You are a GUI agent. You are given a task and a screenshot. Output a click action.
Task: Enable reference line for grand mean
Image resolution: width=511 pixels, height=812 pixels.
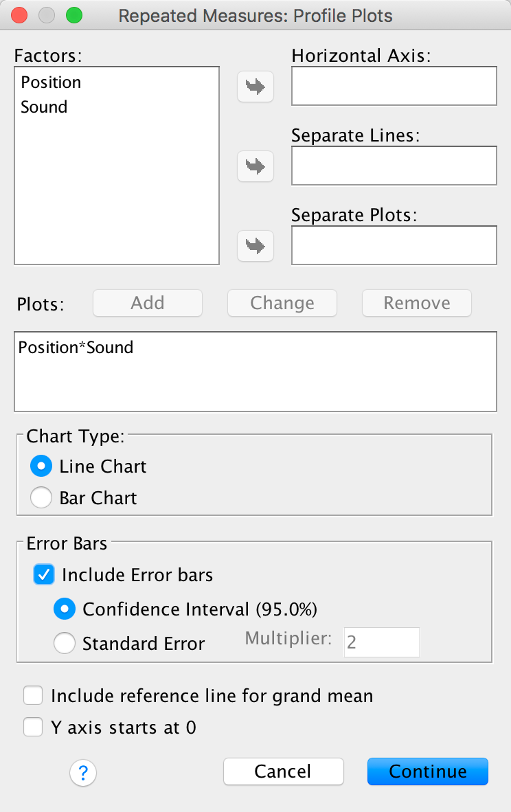click(34, 696)
